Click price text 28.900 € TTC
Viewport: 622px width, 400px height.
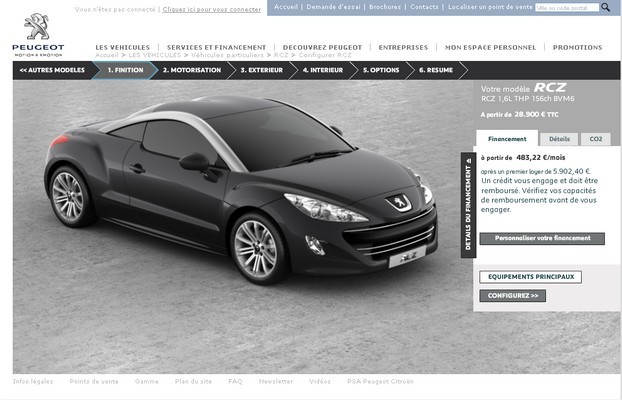coord(536,115)
